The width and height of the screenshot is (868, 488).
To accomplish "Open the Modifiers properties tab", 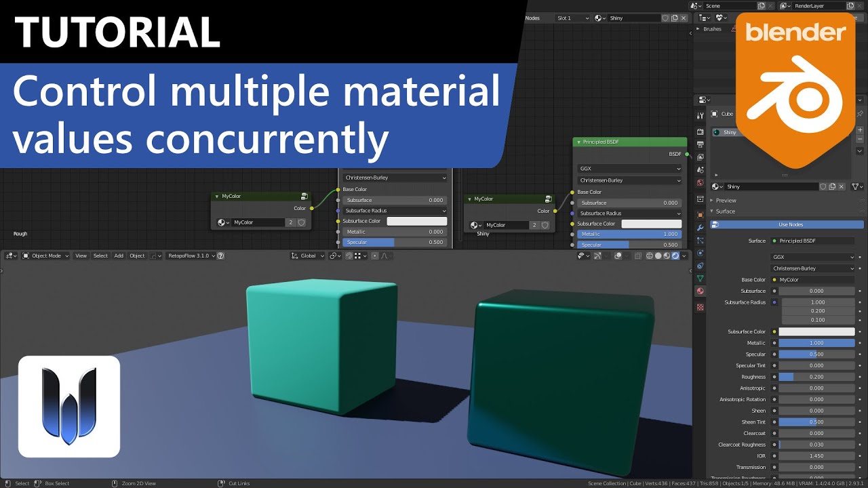I will [701, 228].
